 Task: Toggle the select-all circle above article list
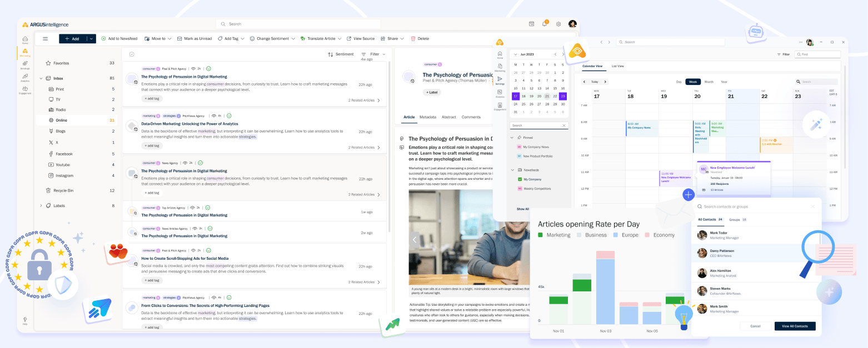(x=132, y=54)
